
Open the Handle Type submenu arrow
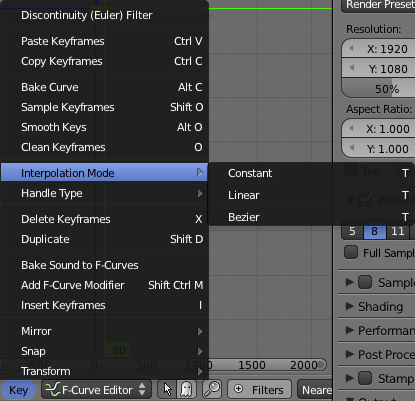click(x=200, y=193)
